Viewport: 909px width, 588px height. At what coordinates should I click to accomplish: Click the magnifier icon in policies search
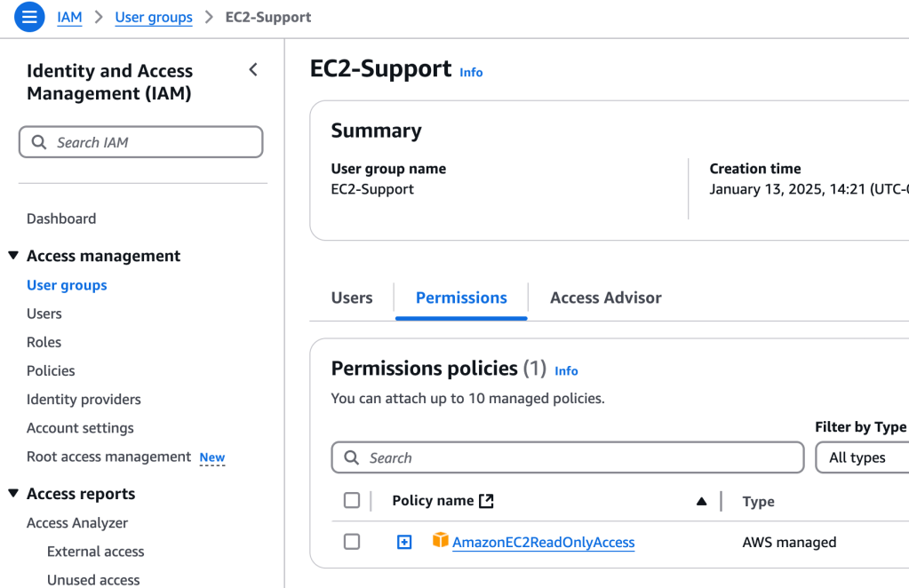[352, 457]
